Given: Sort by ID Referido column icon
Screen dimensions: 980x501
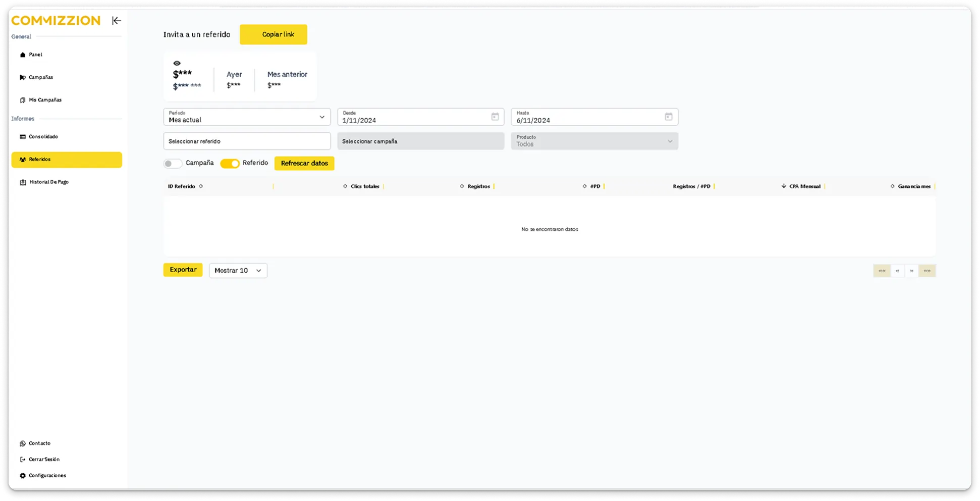Looking at the screenshot, I should click(x=201, y=186).
